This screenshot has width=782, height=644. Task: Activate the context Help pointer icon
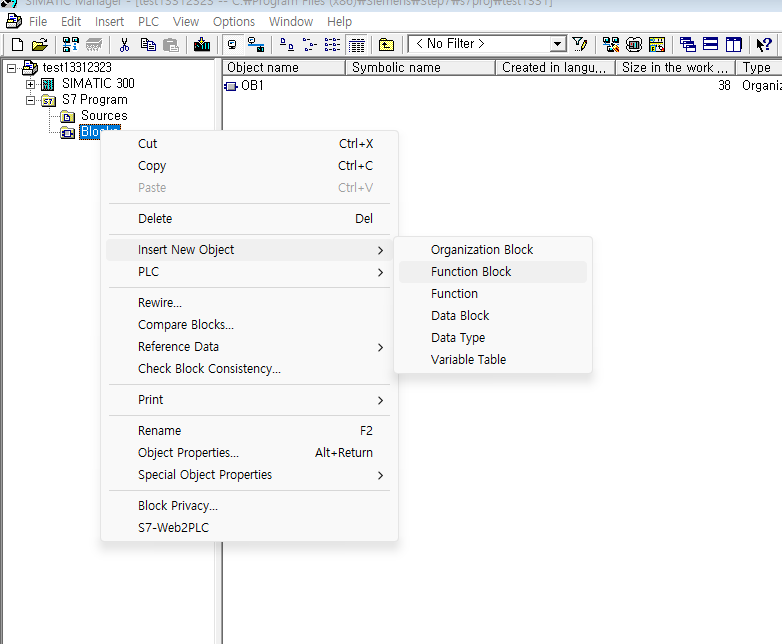click(764, 44)
